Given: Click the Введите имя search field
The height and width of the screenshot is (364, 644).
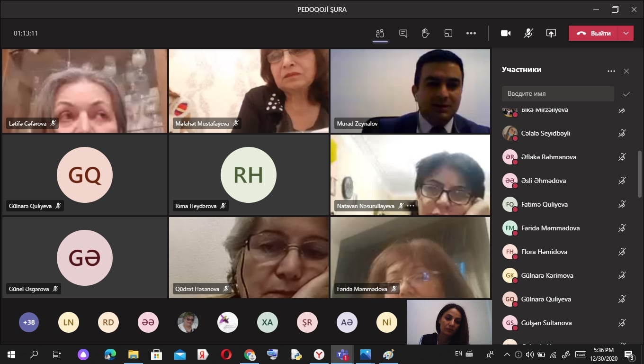Looking at the screenshot, I should (x=558, y=94).
